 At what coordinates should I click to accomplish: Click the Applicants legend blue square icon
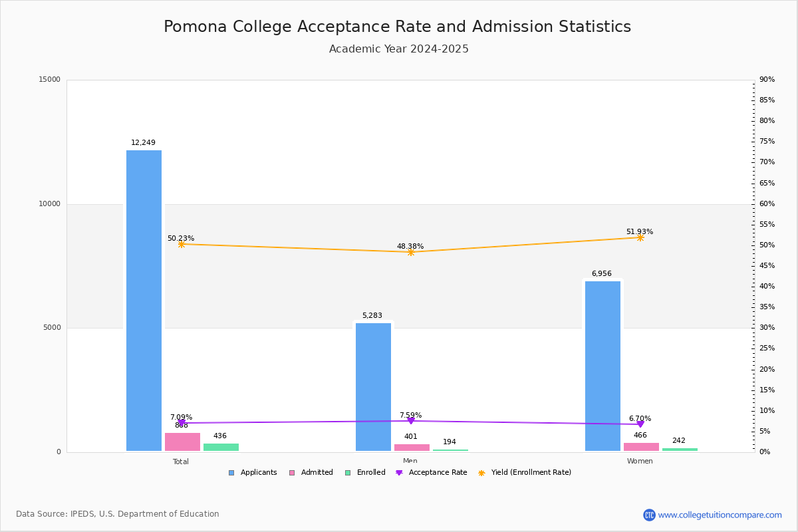(x=231, y=473)
